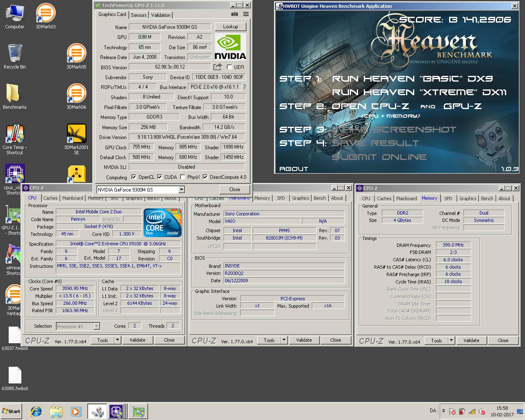Show hidden tray icons arrow
The width and height of the screenshot is (525, 420).
coord(443,411)
